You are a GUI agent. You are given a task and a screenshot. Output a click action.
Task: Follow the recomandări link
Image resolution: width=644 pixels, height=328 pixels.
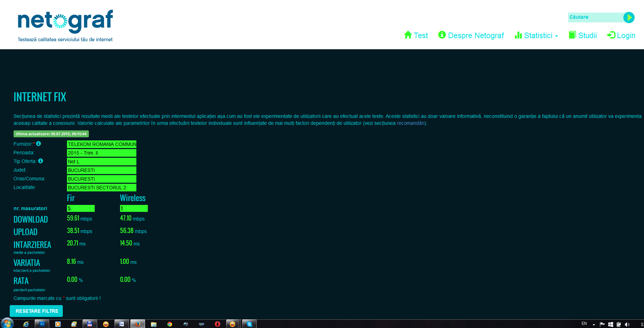click(410, 123)
